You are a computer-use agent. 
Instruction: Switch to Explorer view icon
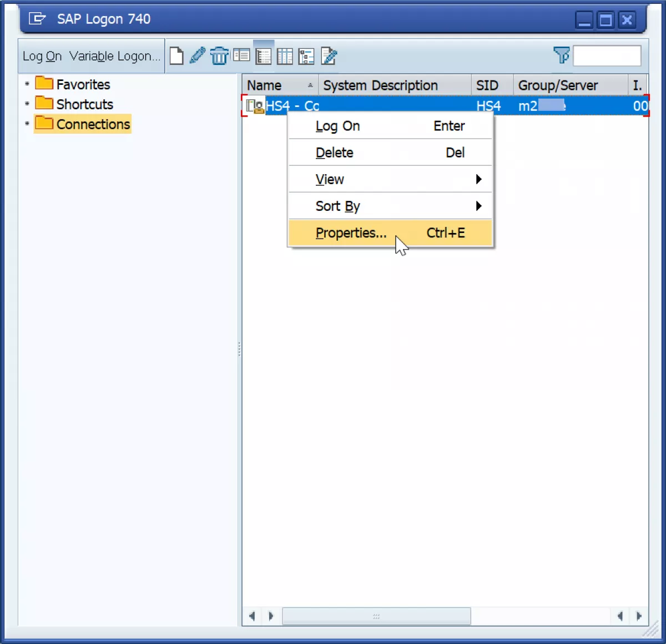pos(241,56)
